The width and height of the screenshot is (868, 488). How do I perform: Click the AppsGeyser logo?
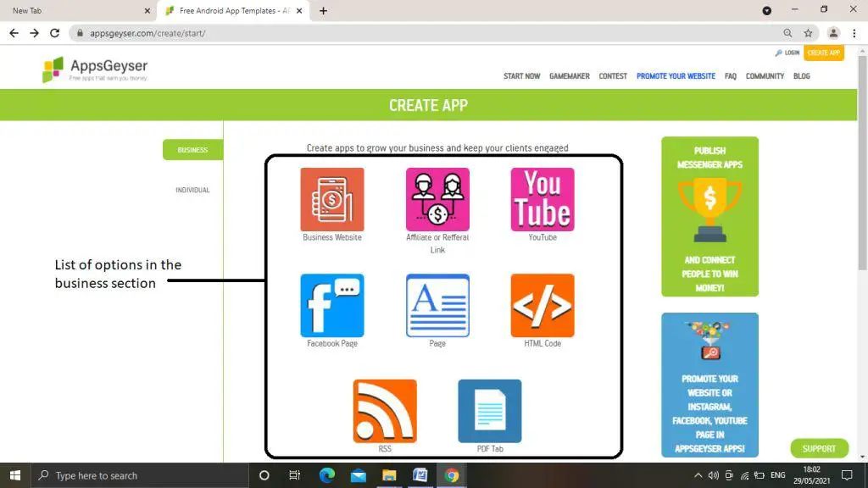(x=95, y=69)
